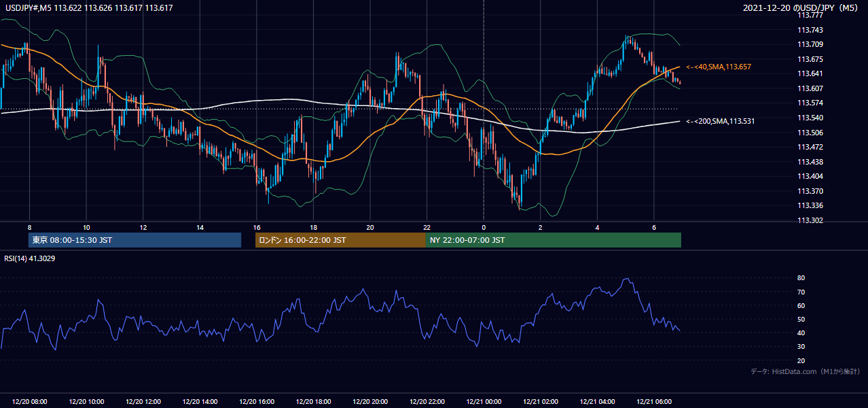The image size is (868, 408).
Task: Click the NY 22:00-07:00 JST session bar
Action: pos(554,240)
